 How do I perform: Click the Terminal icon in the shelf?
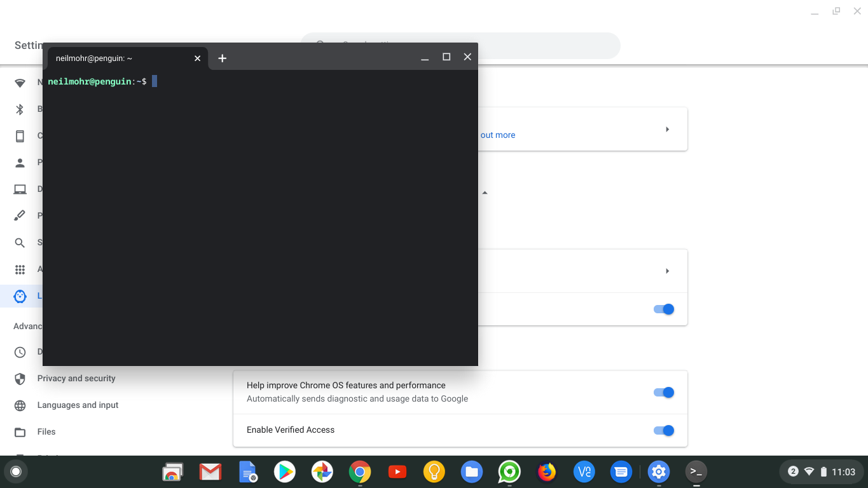[696, 472]
